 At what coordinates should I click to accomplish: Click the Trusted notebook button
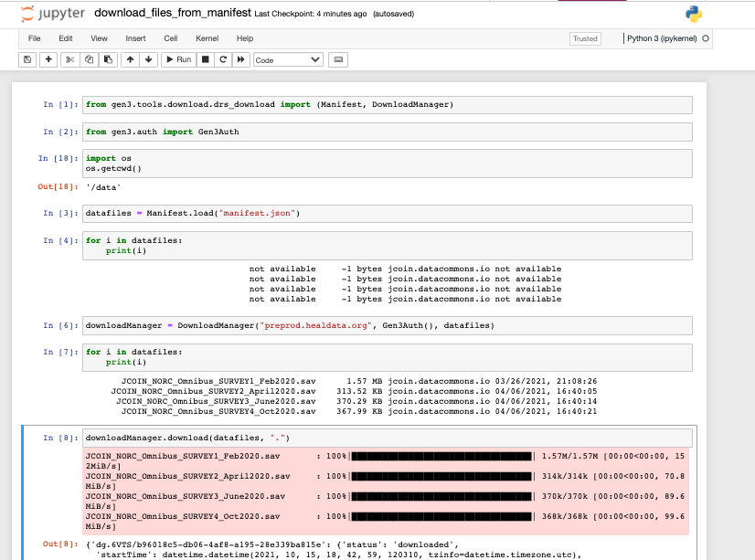coord(585,38)
